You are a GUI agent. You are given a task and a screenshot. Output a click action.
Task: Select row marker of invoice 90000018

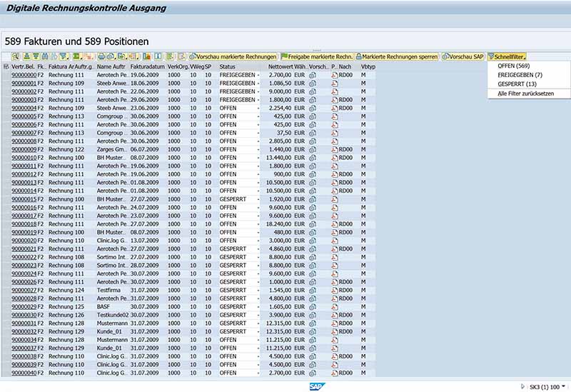click(6, 224)
